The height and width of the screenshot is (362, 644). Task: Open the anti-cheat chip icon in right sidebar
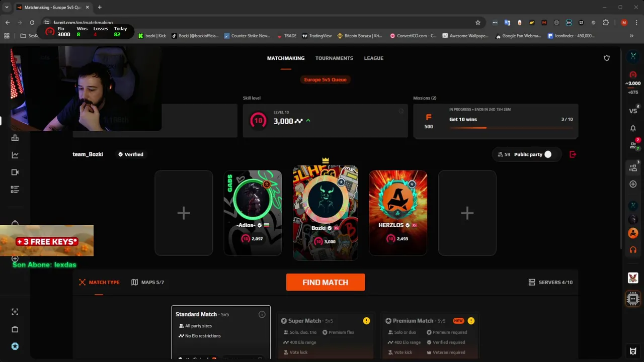coord(633,299)
